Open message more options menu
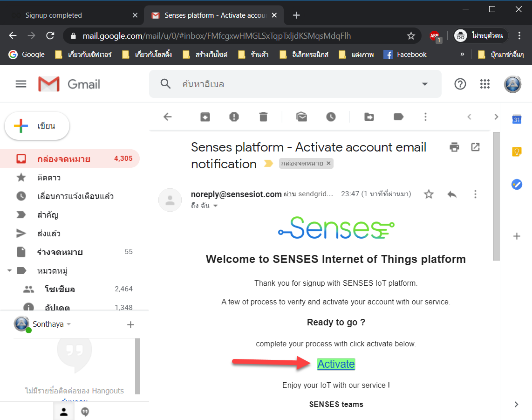Viewport: 532px width, 420px height. (475, 194)
